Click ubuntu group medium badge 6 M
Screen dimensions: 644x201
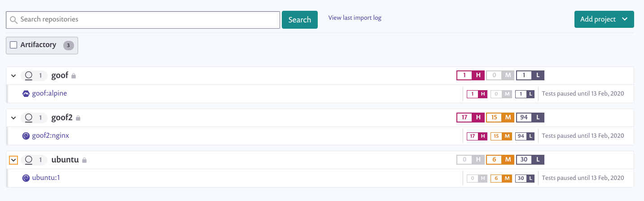point(500,160)
